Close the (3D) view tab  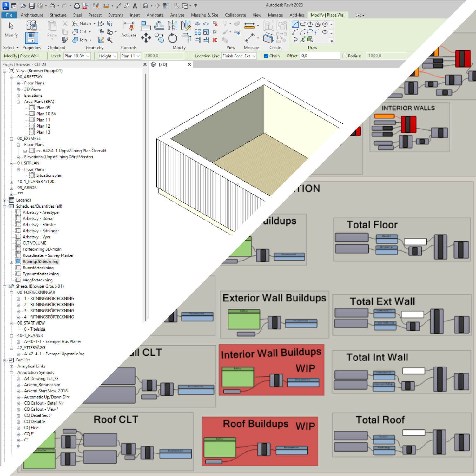pyautogui.click(x=189, y=64)
